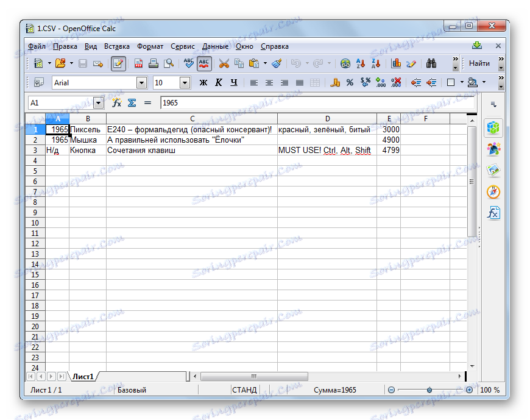Image resolution: width=530 pixels, height=420 pixels.
Task: Align text right
Action: coord(284,82)
